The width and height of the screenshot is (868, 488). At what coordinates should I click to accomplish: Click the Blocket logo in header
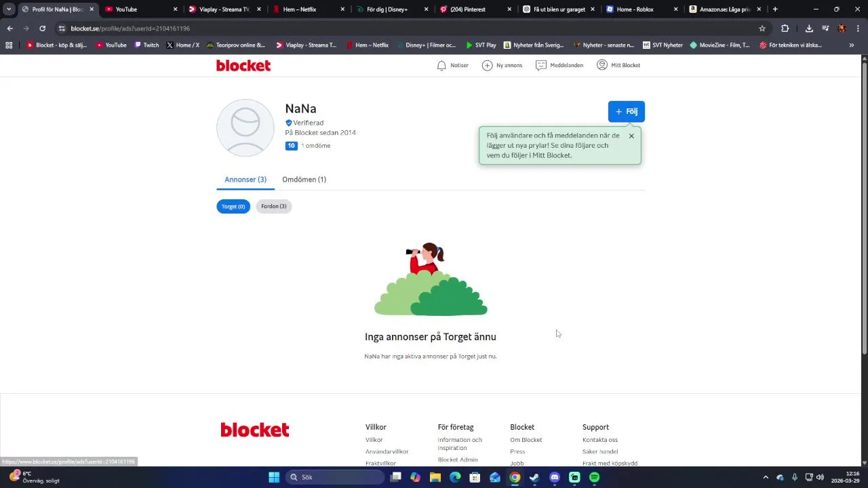[x=243, y=65]
